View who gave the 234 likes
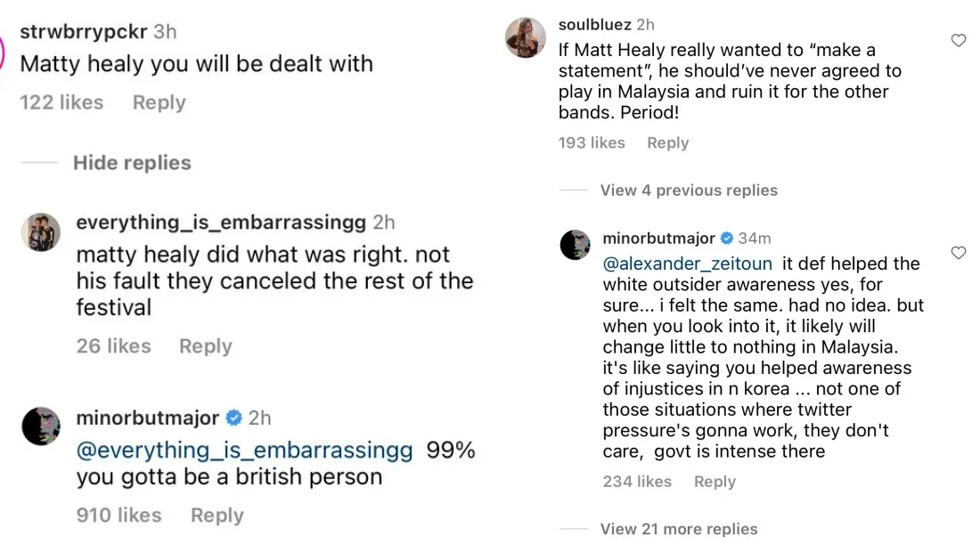This screenshot has height=552, width=980. (x=637, y=482)
